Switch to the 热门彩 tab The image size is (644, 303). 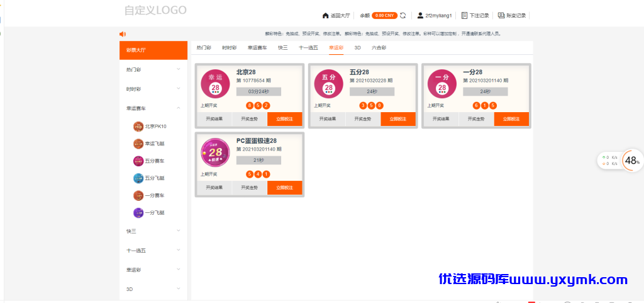pyautogui.click(x=204, y=48)
